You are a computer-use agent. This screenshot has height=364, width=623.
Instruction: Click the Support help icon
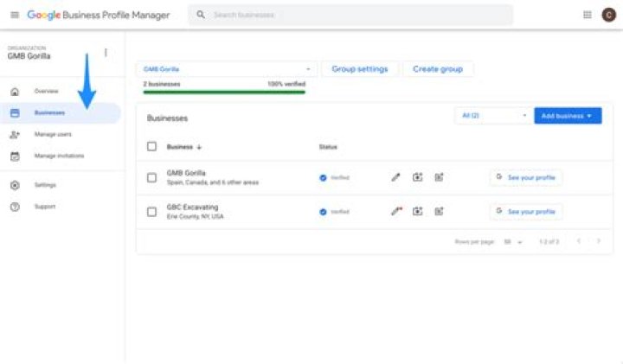[x=15, y=207]
